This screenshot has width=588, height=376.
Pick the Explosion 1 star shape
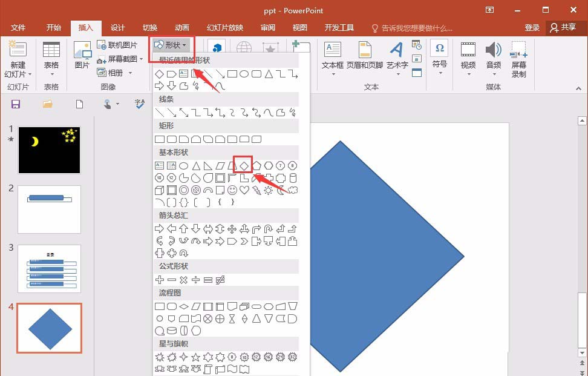tap(159, 357)
